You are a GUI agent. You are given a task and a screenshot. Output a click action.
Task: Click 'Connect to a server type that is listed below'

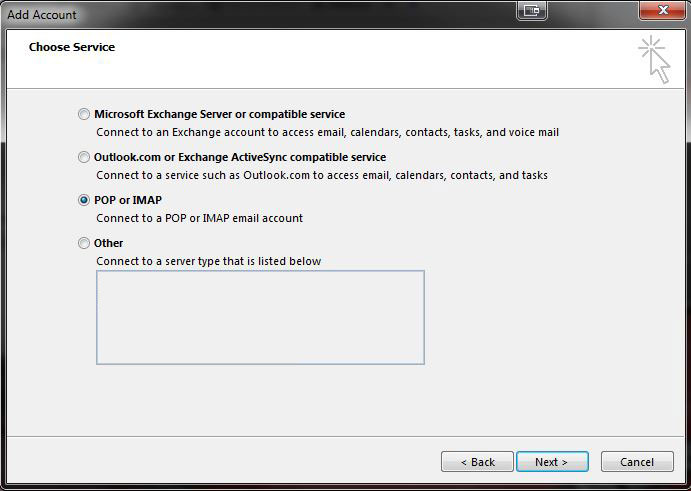(209, 261)
